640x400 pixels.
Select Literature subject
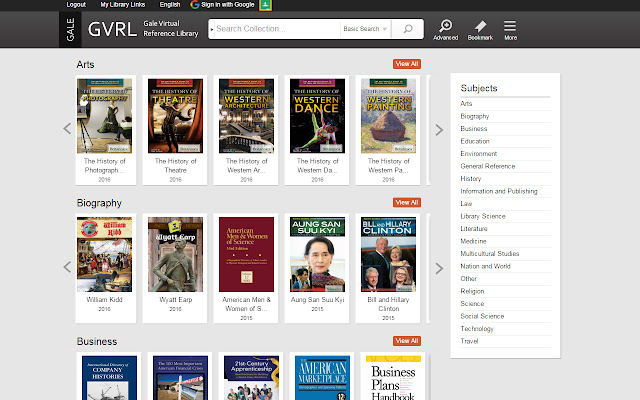[x=474, y=229]
